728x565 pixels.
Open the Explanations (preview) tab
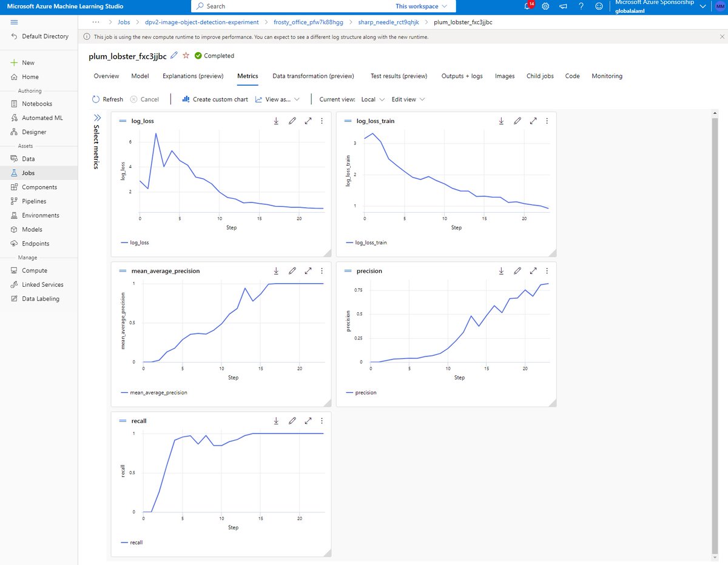click(193, 76)
